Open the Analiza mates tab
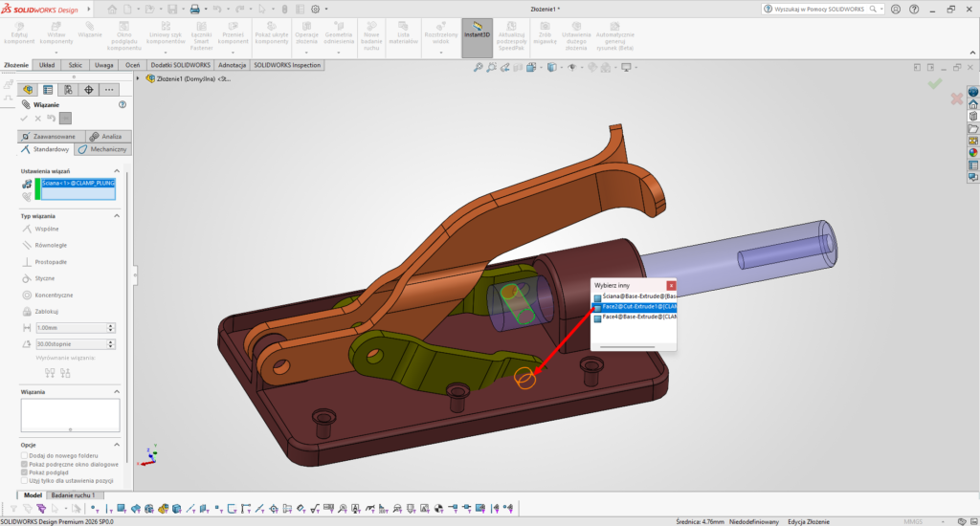Image resolution: width=980 pixels, height=526 pixels. (108, 136)
